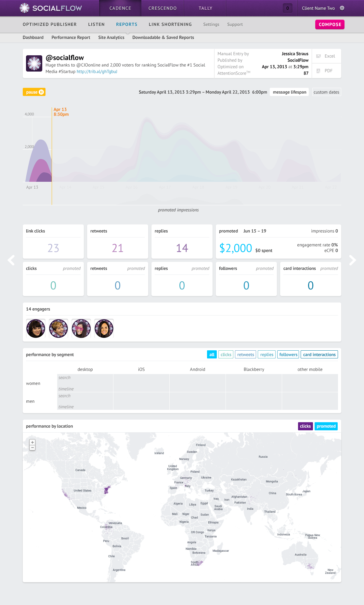This screenshot has height=605, width=364.
Task: Filter segment performance by followers
Action: point(288,355)
